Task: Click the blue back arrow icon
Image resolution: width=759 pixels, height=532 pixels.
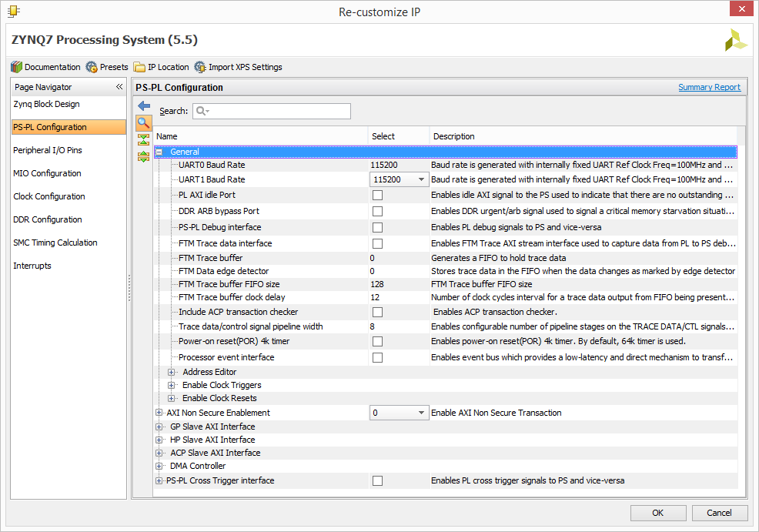Action: [144, 105]
